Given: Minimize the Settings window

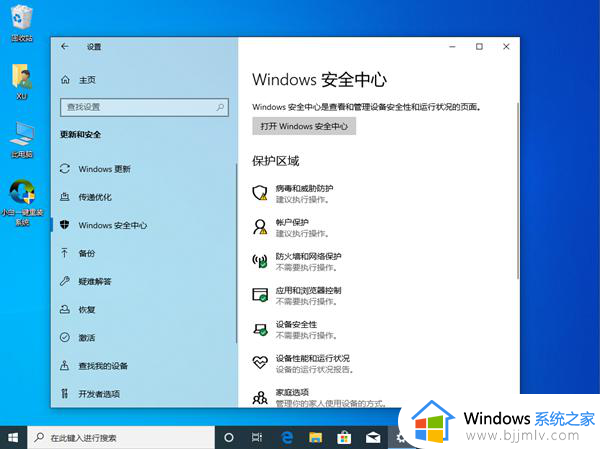Looking at the screenshot, I should [452, 46].
